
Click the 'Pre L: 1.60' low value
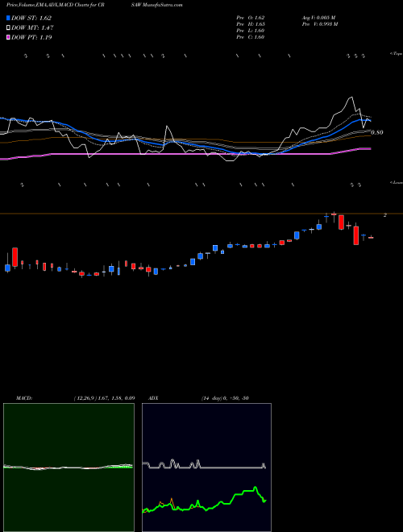point(251,31)
